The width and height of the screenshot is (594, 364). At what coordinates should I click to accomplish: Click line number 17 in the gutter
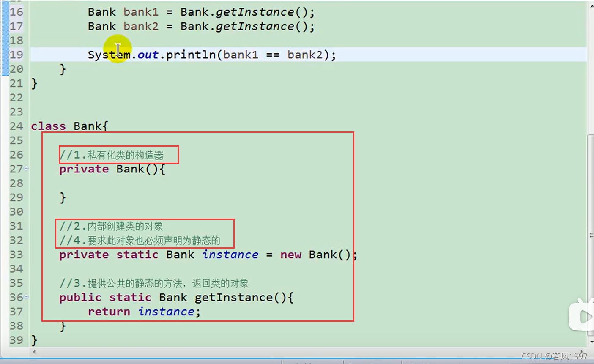click(16, 26)
